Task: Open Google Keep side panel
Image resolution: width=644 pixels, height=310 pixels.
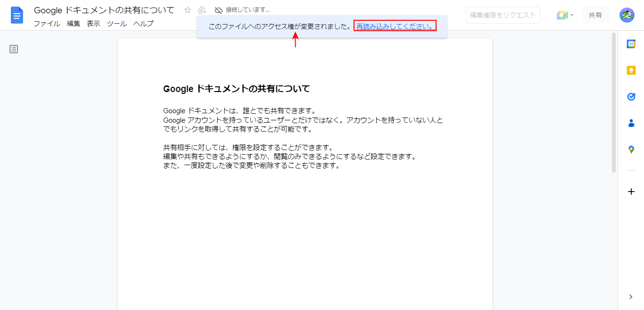Action: pyautogui.click(x=631, y=70)
